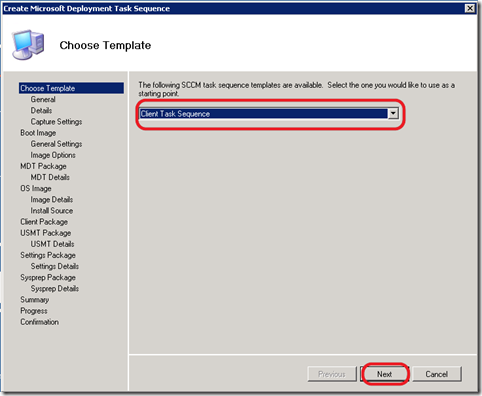Open the Capture Settings step
Viewport: 482px width, 396px height.
[x=56, y=122]
